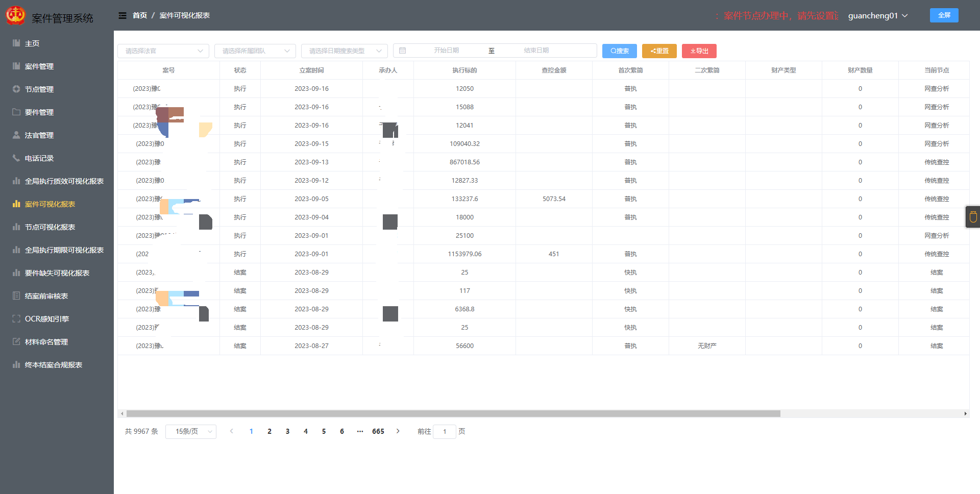Click the 查控金额 column header
Image resolution: width=980 pixels, height=494 pixels.
pyautogui.click(x=554, y=70)
